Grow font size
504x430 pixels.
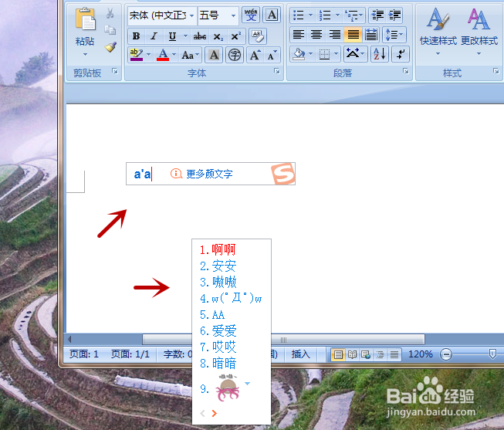coord(255,55)
